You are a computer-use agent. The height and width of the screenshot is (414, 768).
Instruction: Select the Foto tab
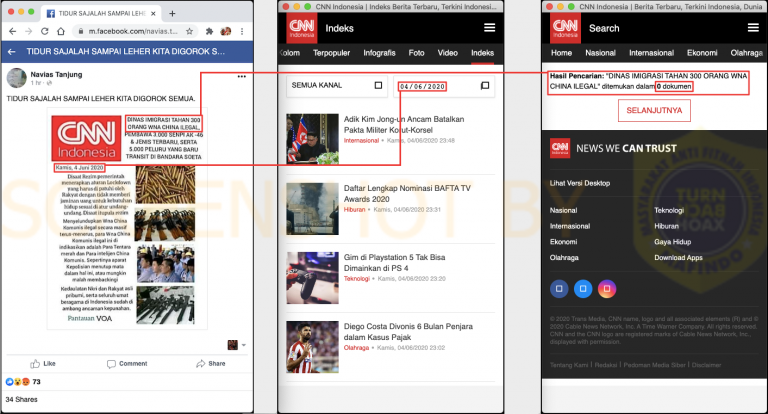point(416,53)
